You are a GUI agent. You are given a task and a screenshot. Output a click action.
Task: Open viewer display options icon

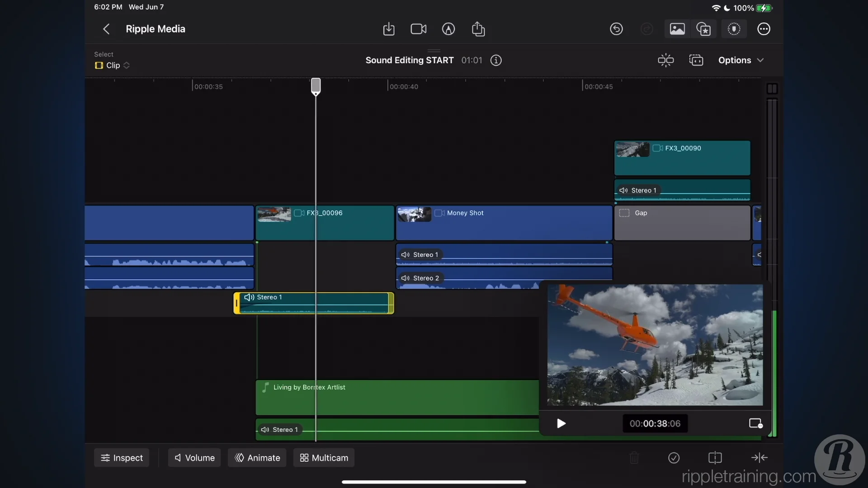click(755, 423)
